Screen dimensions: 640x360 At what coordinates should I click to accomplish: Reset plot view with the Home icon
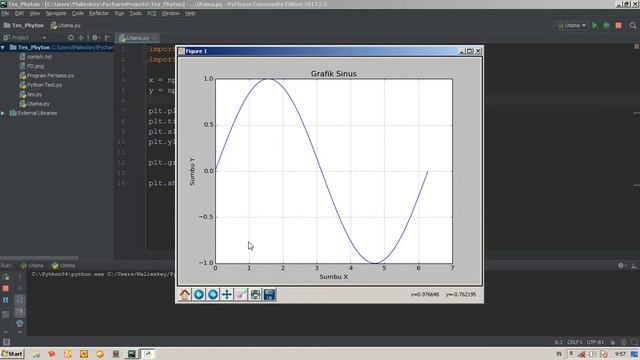click(x=185, y=295)
